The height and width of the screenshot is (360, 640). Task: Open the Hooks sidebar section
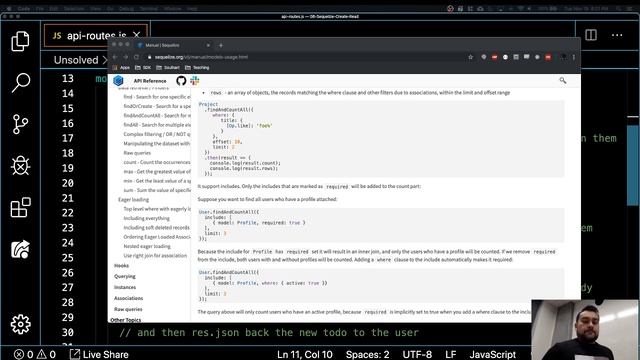[121, 266]
